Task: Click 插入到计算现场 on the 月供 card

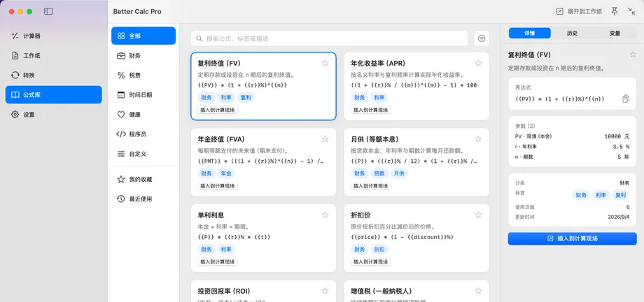Action: click(371, 186)
